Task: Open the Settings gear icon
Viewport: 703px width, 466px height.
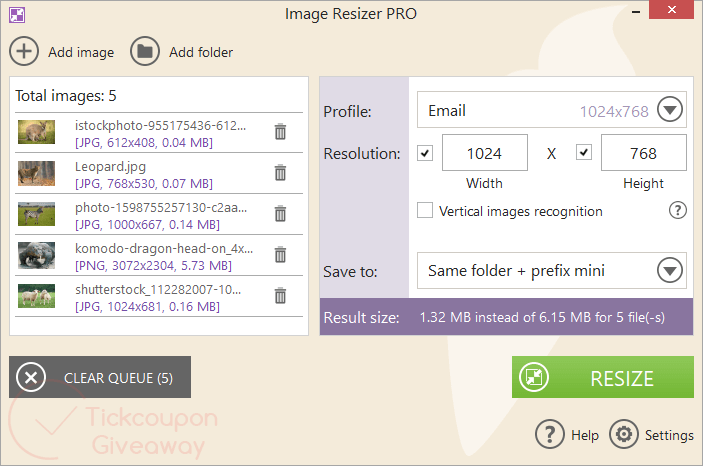Action: pos(624,434)
